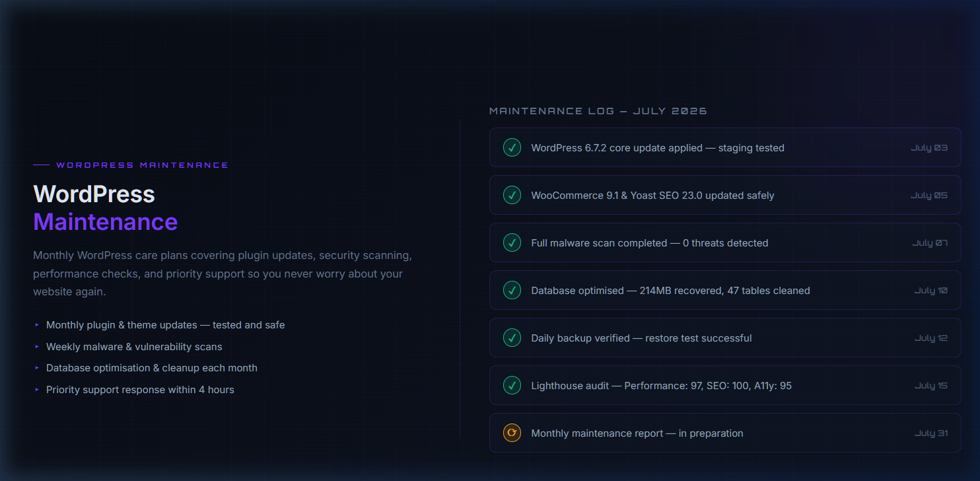The width and height of the screenshot is (980, 481).
Task: Click 'Database optimisation & cleanup each month' bullet text
Action: (152, 368)
